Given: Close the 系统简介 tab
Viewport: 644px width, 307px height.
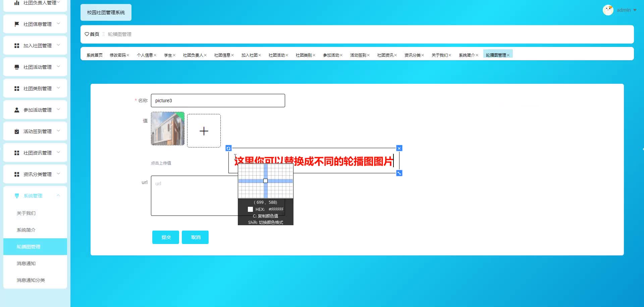Looking at the screenshot, I should click(477, 55).
